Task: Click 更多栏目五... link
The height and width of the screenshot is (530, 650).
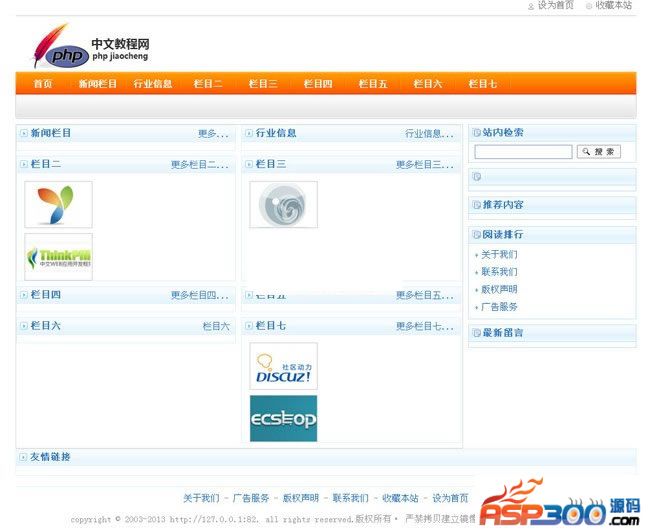Action: [424, 295]
